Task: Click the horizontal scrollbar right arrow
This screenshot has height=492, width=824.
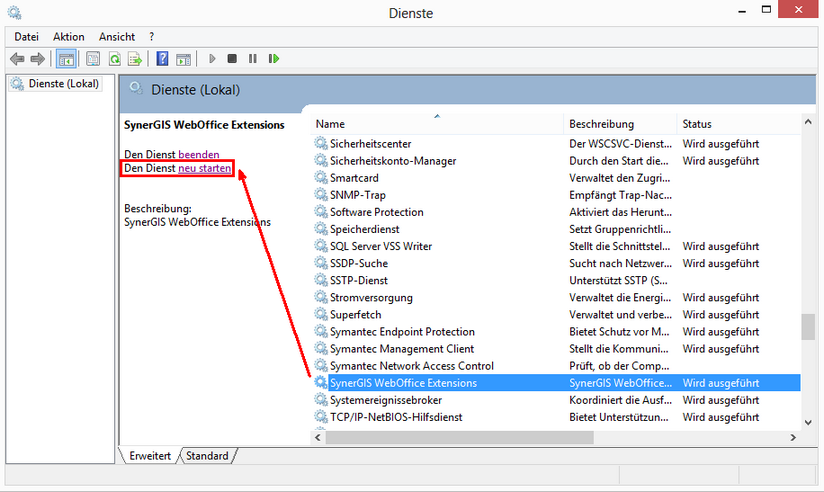Action: [x=793, y=437]
